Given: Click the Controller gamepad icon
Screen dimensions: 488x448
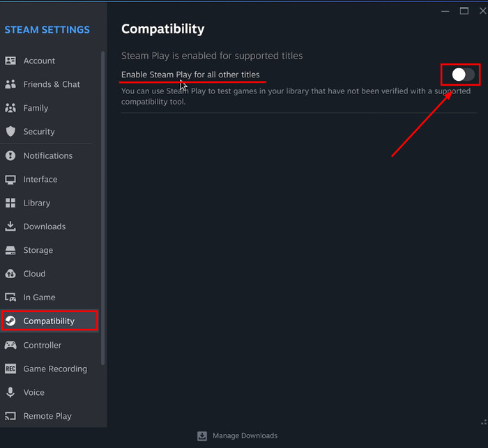Looking at the screenshot, I should coord(10,345).
